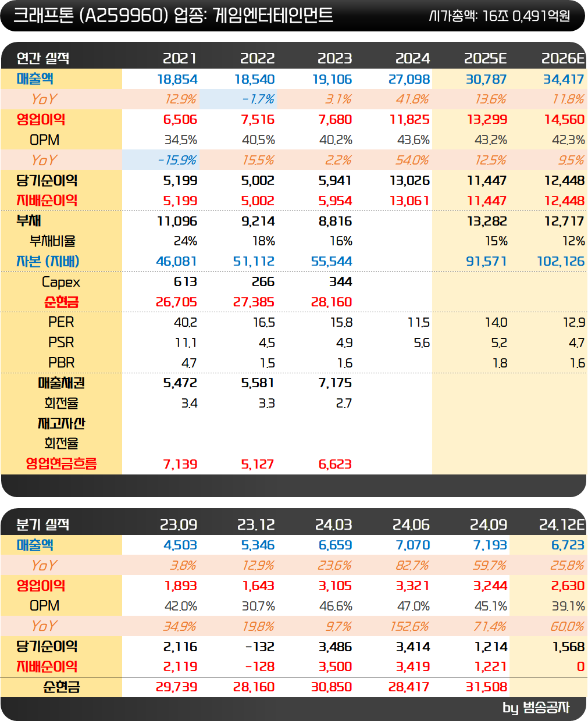Click quarterly revenue YoY 82.7%
This screenshot has height=721, width=588.
(412, 566)
